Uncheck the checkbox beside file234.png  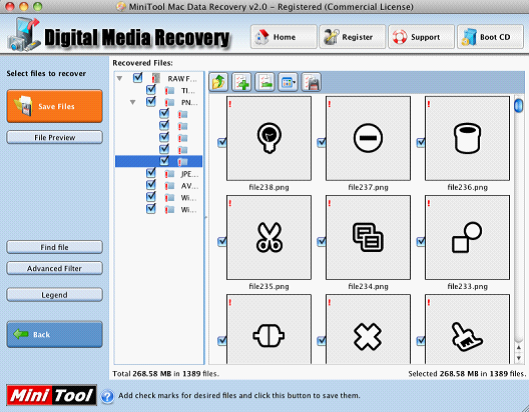321,242
